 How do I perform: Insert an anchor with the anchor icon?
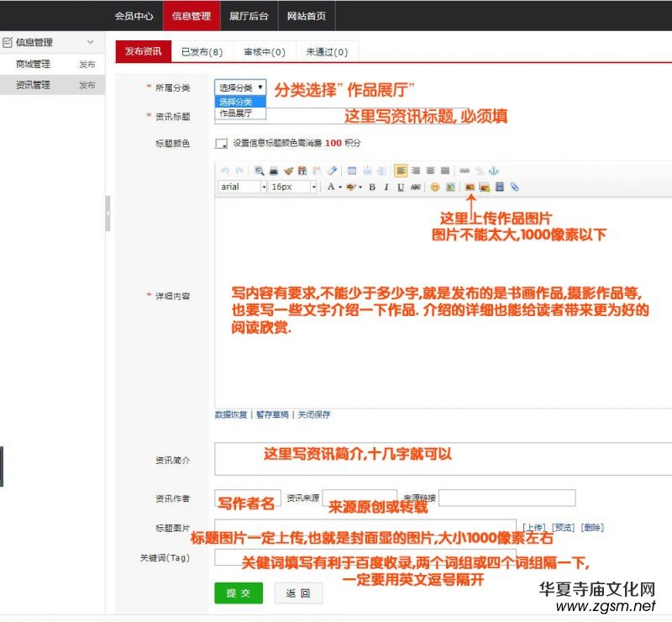pos(494,171)
